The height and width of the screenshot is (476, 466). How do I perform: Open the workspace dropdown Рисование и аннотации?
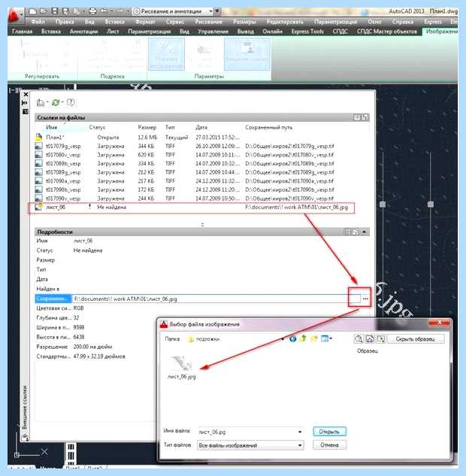coord(172,11)
